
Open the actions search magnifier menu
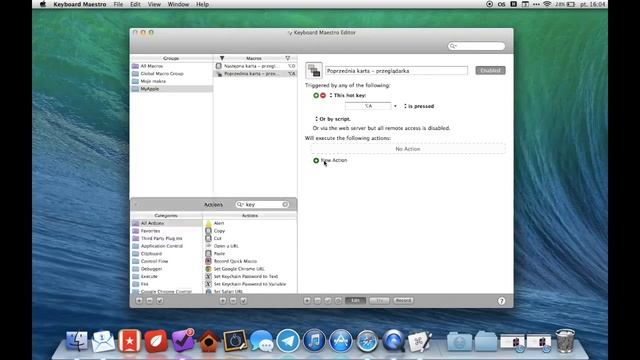(240, 204)
